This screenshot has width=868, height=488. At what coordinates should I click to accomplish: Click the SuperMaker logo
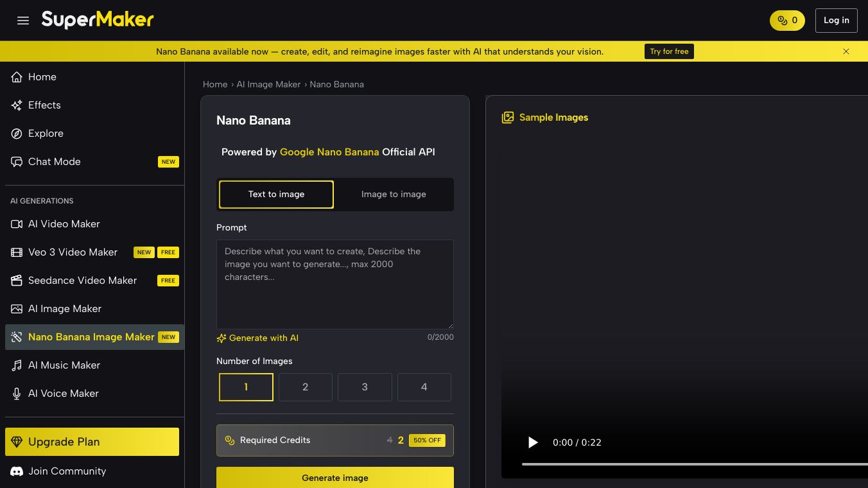coord(97,20)
